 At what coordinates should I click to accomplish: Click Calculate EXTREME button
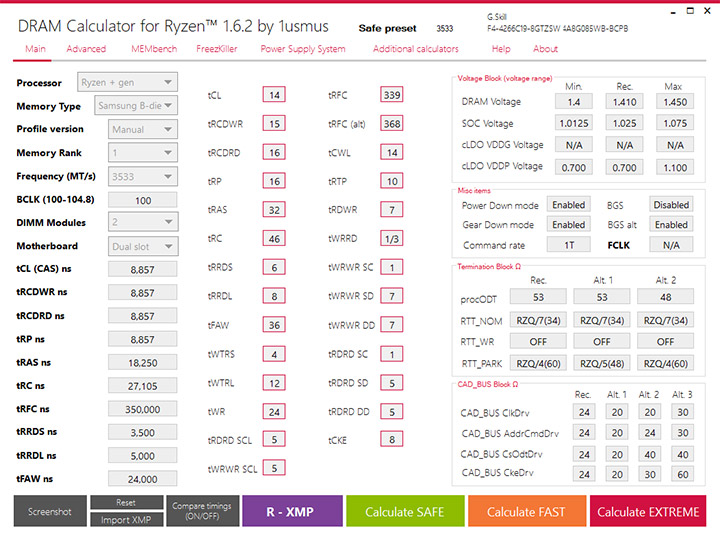pyautogui.click(x=648, y=511)
